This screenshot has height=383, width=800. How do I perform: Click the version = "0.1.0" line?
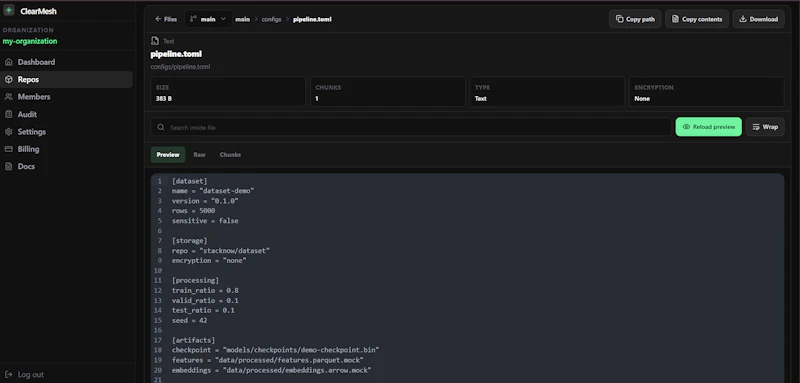[205, 201]
